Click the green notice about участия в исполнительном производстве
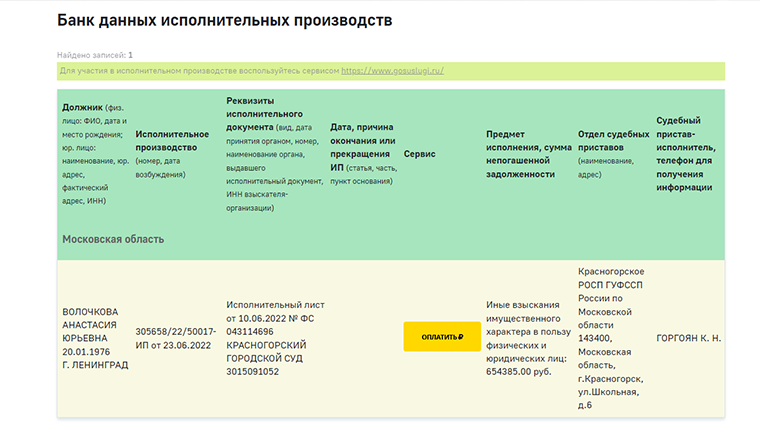The height and width of the screenshot is (427, 760). pyautogui.click(x=391, y=71)
